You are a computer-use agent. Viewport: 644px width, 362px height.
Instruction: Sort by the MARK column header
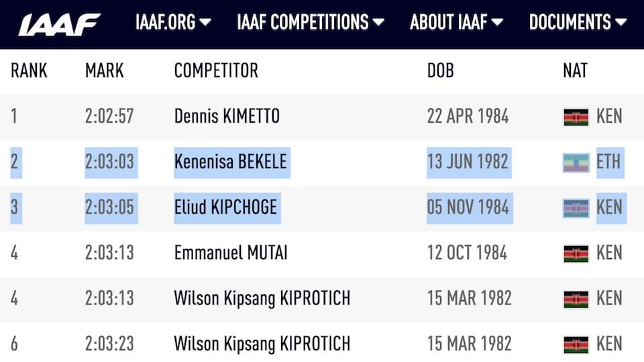tap(105, 70)
